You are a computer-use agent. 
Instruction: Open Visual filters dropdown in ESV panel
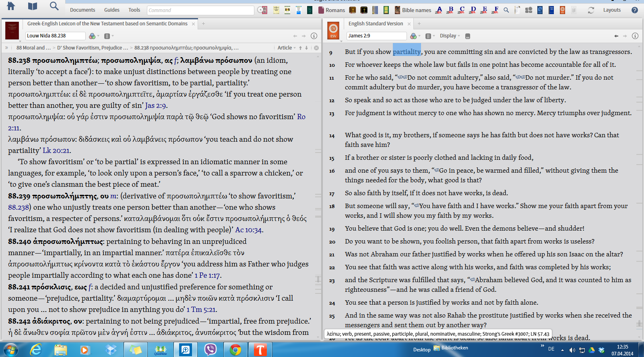pyautogui.click(x=415, y=36)
